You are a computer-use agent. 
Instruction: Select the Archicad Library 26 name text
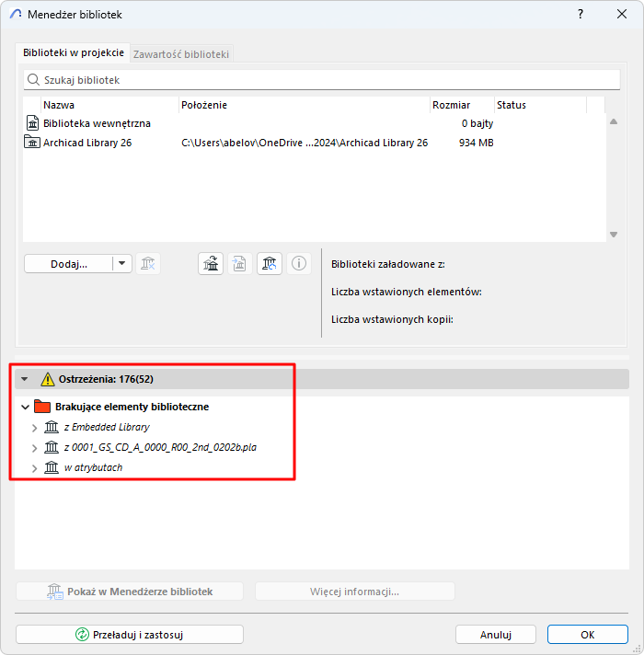tap(87, 143)
